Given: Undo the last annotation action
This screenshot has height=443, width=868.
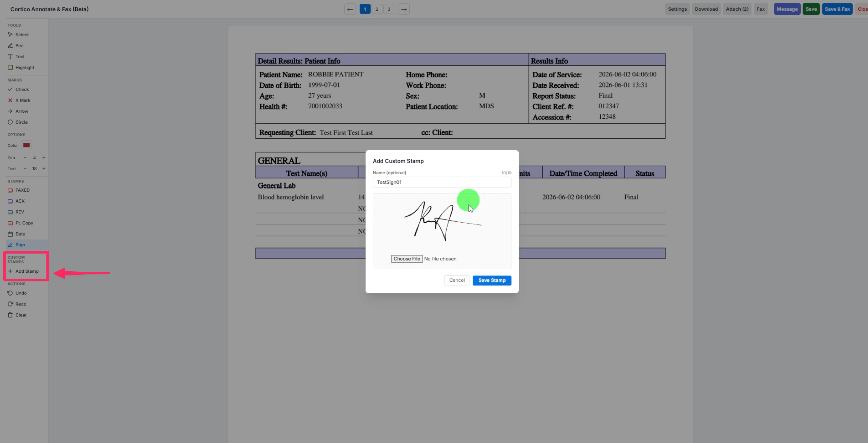Looking at the screenshot, I should click(x=21, y=293).
